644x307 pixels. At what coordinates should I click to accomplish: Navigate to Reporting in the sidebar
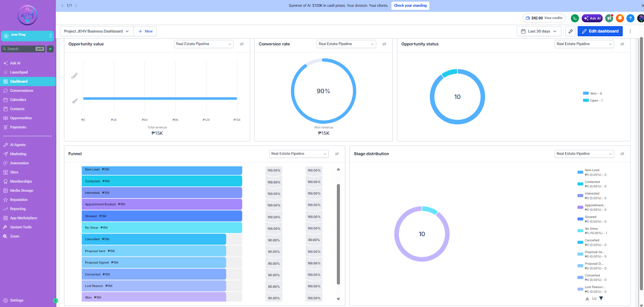pyautogui.click(x=18, y=209)
